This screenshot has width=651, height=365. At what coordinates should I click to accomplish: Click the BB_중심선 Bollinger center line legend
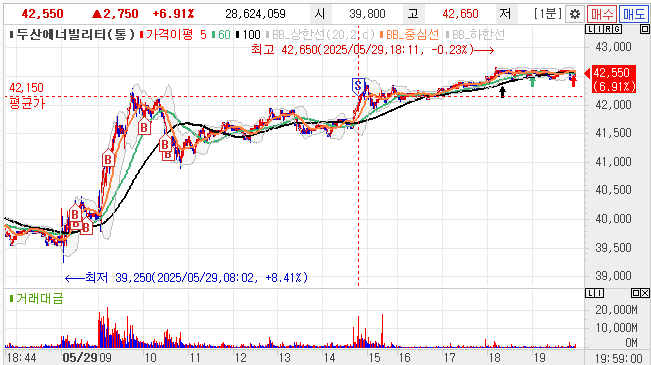point(409,34)
